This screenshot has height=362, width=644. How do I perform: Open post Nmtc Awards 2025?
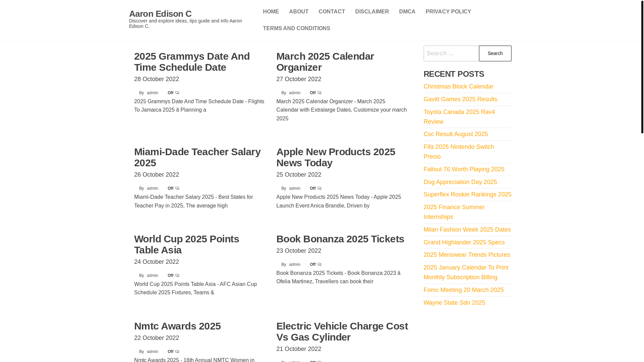pyautogui.click(x=177, y=326)
